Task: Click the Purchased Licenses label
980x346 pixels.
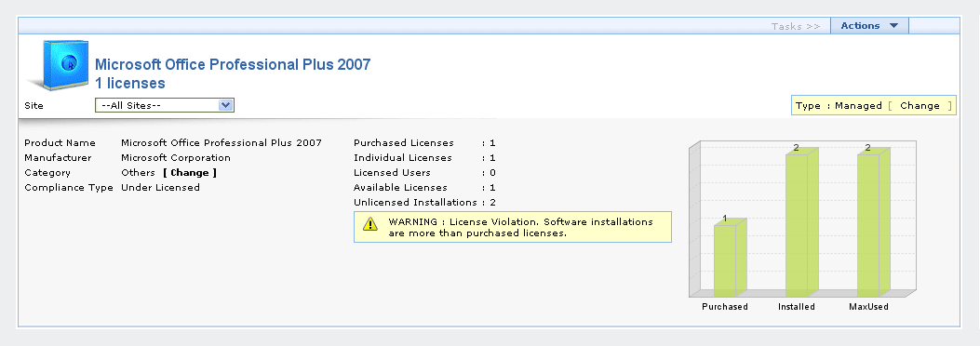Action: pos(404,143)
